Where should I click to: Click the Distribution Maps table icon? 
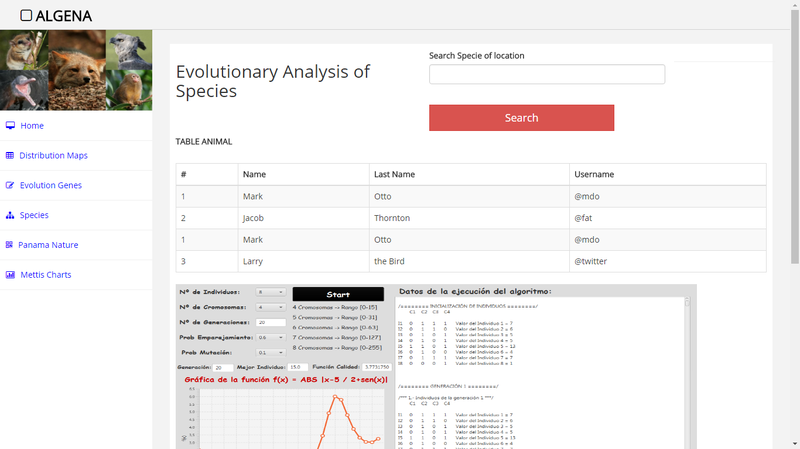(10, 156)
